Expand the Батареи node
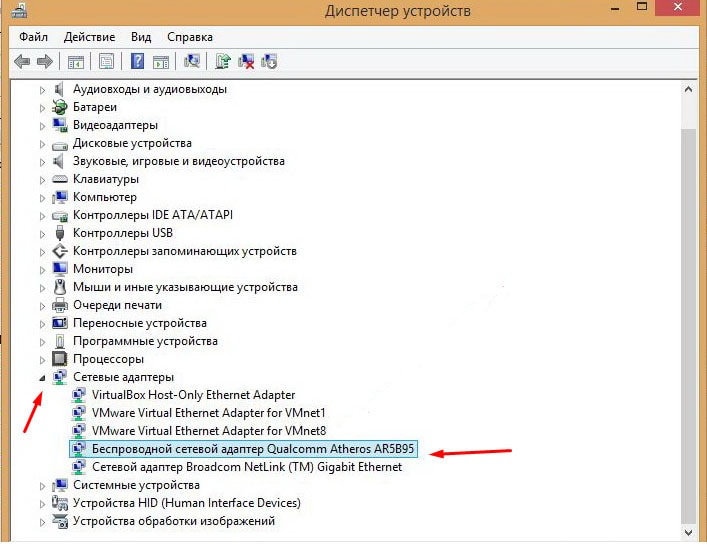Screen dimensions: 707x548 42,108
